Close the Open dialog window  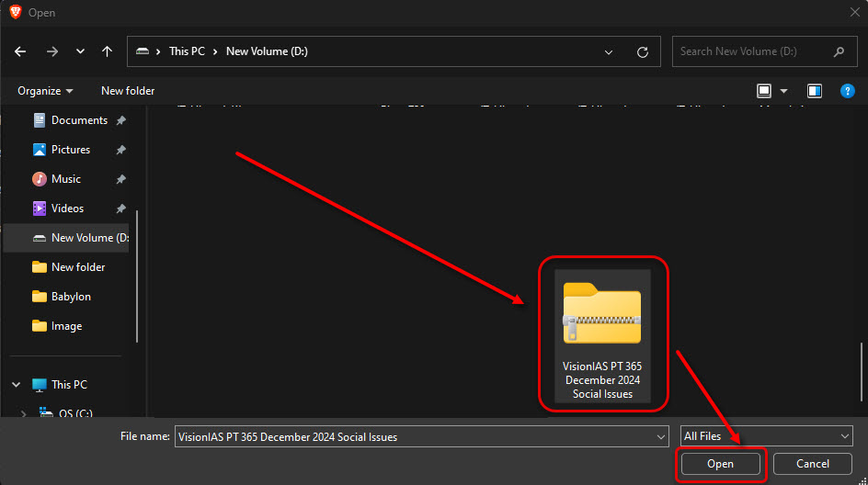point(855,12)
